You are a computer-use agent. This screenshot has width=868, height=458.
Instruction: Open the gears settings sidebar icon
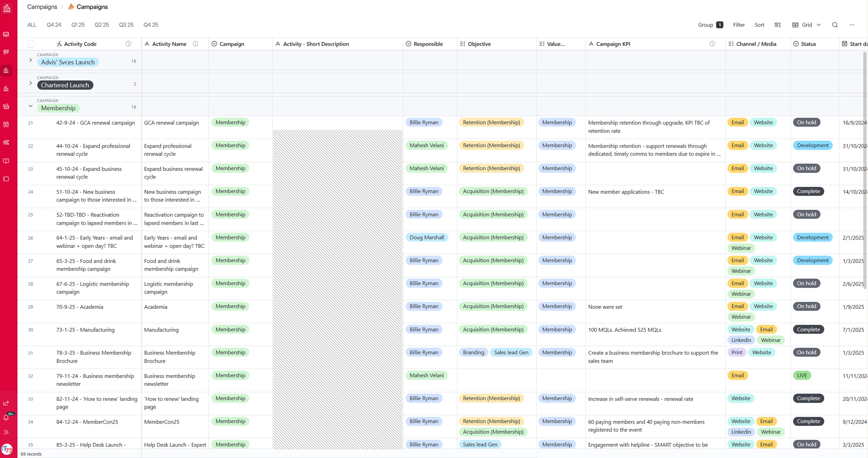pyautogui.click(x=6, y=143)
